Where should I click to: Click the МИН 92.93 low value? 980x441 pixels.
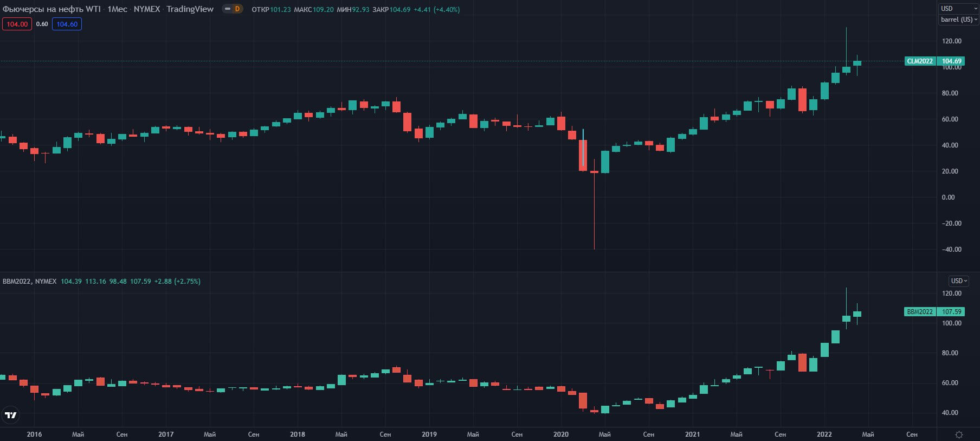tap(353, 9)
